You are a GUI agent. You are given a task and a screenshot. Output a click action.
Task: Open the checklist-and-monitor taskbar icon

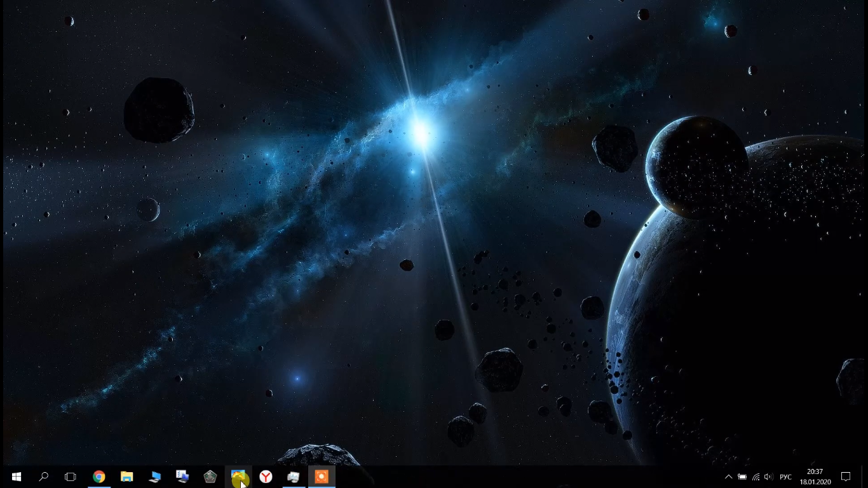pos(182,477)
